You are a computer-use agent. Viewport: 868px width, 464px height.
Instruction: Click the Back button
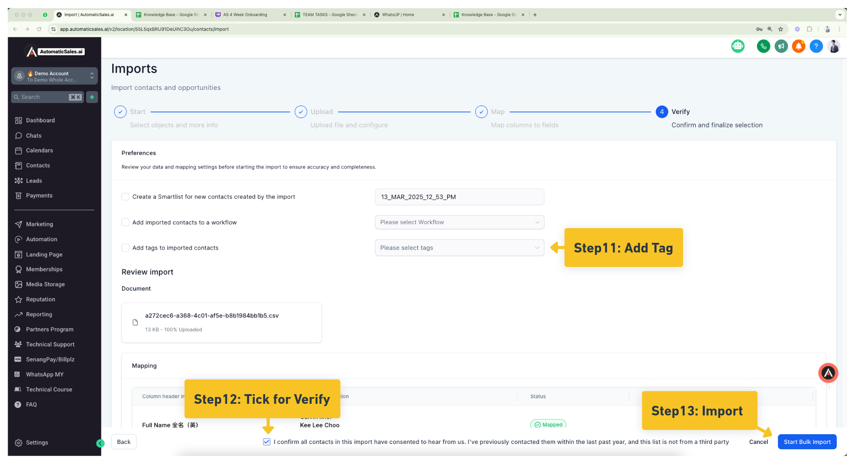pos(124,442)
